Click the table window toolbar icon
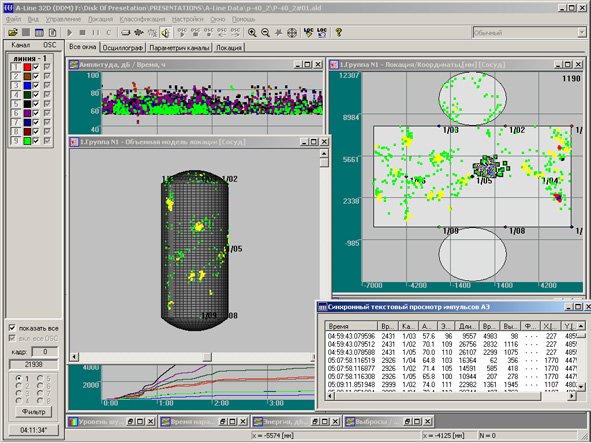591x443 pixels. coord(39,33)
